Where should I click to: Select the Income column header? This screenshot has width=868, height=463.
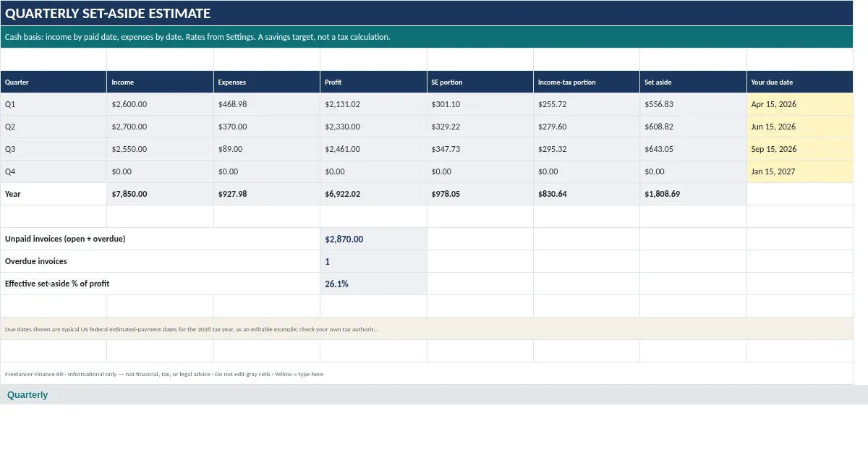(x=160, y=82)
